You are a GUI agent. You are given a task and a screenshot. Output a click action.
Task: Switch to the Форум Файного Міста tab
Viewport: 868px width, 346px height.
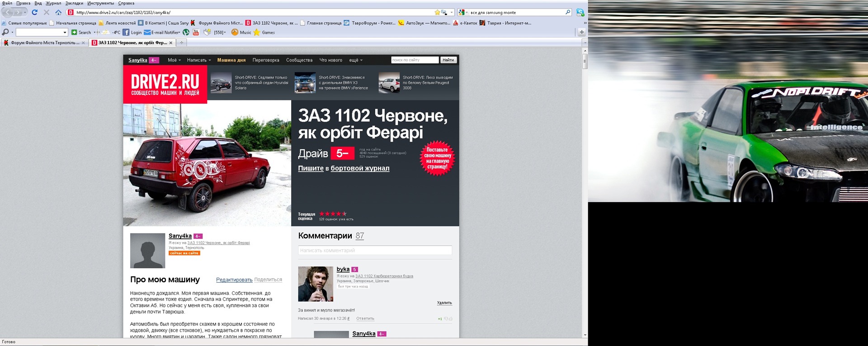click(44, 43)
